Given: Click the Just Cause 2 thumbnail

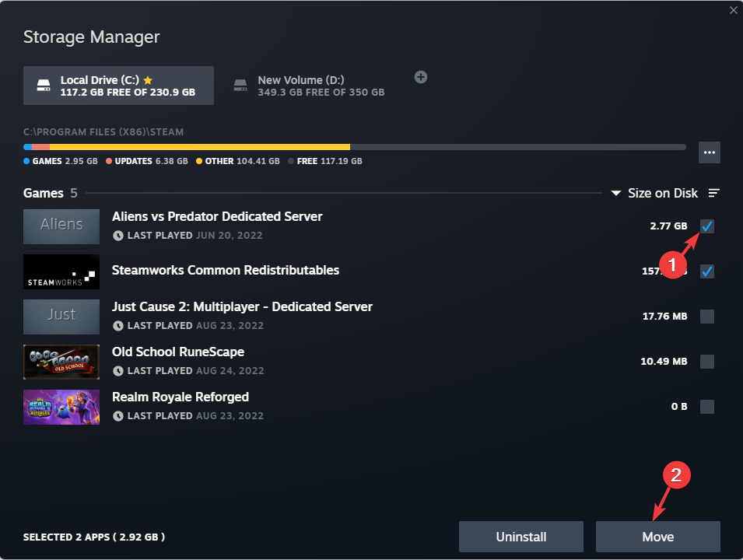Looking at the screenshot, I should click(61, 317).
